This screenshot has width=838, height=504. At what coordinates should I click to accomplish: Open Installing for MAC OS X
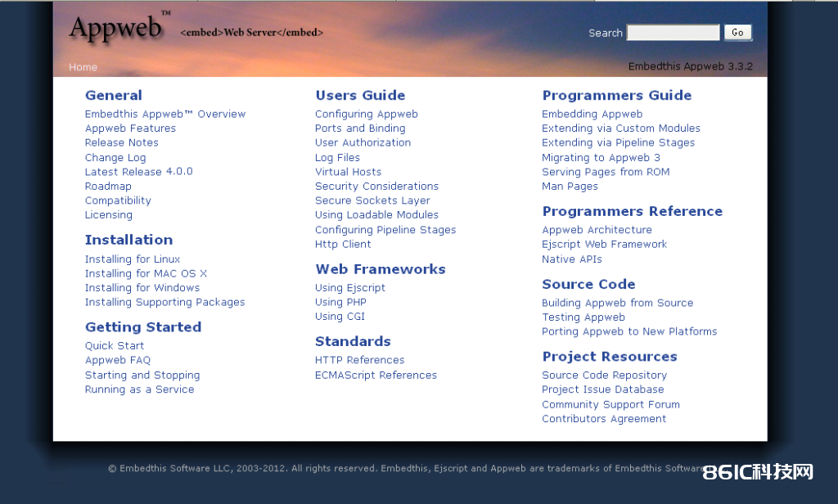click(x=146, y=273)
